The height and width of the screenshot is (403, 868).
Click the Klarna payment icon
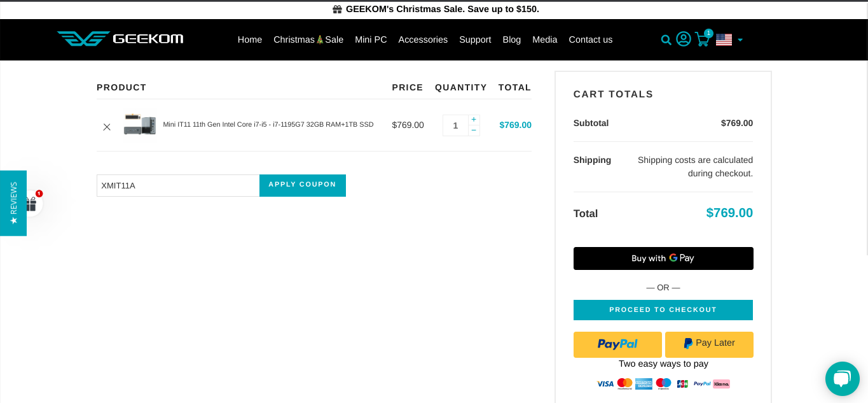coord(721,384)
